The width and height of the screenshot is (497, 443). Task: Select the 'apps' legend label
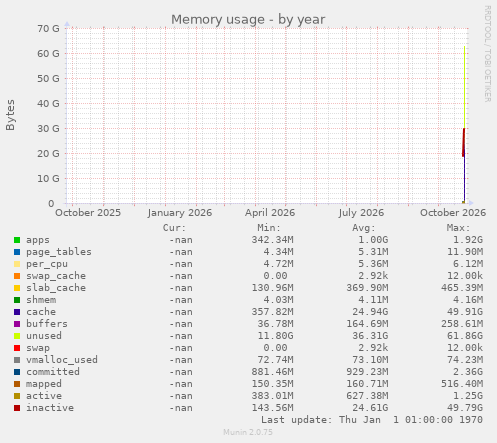(x=38, y=240)
